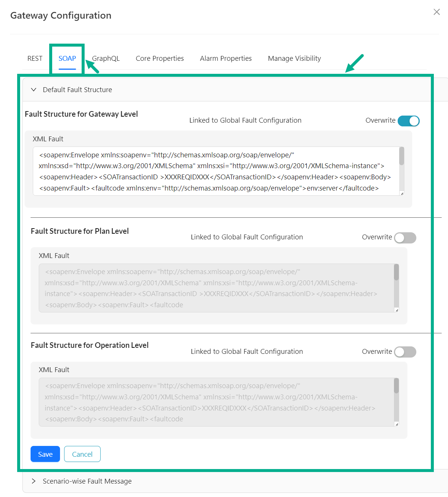Close the Gateway Configuration dialog
The image size is (448, 497).
[436, 12]
